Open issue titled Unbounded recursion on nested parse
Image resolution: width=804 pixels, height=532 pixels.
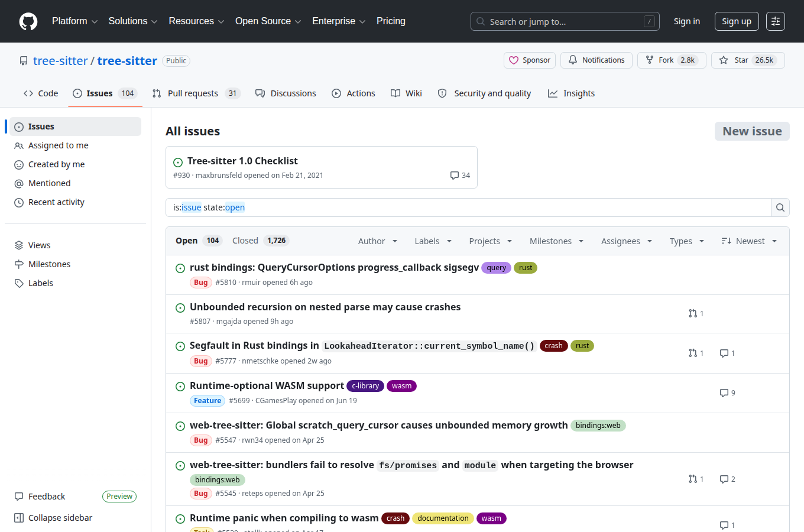tap(325, 307)
